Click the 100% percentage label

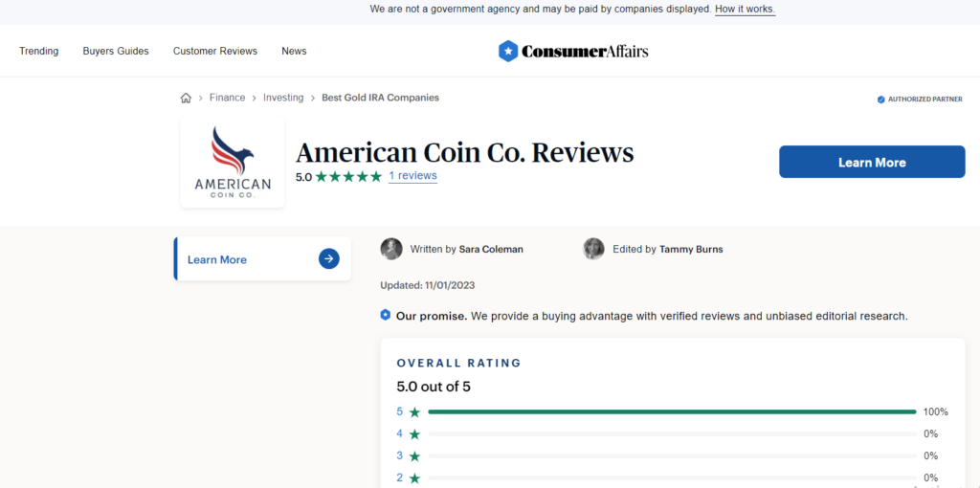(936, 412)
